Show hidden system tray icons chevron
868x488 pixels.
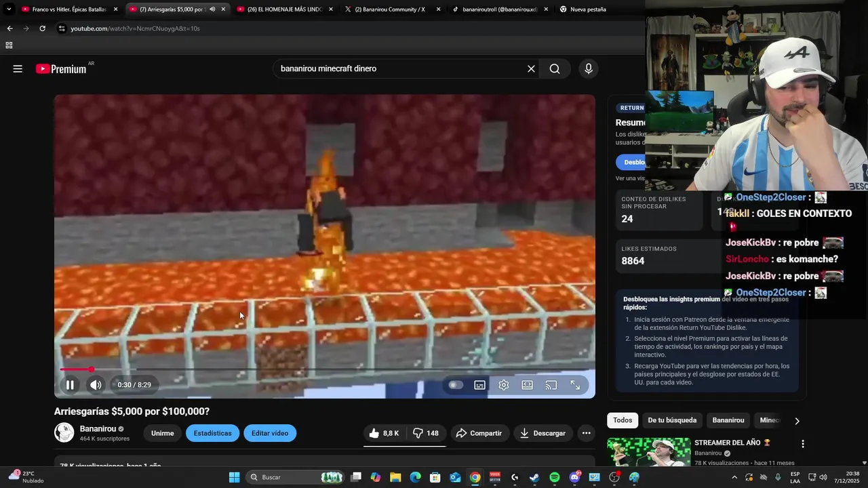click(x=734, y=477)
